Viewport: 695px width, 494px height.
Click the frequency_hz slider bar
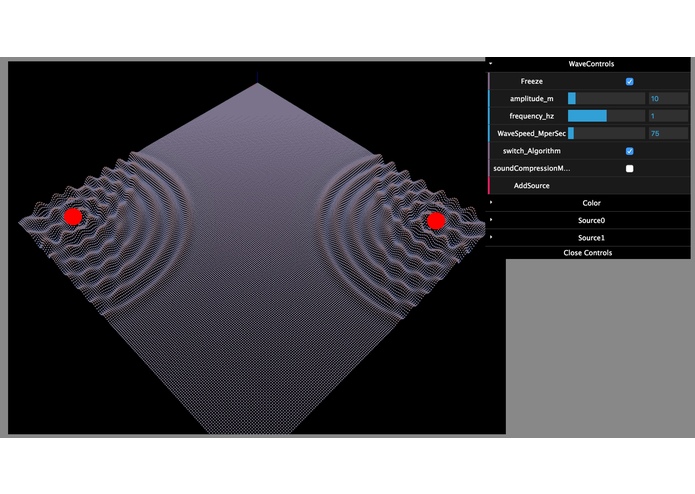click(x=606, y=116)
